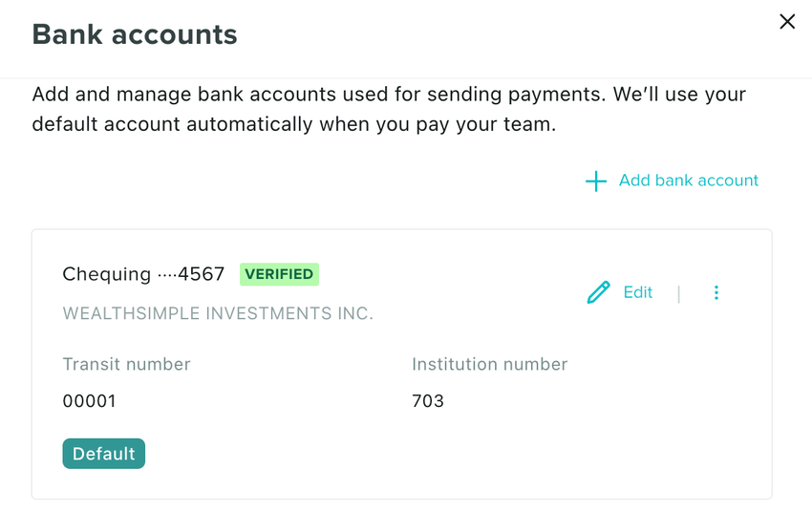The image size is (812, 512).
Task: Click the Institution number label
Action: coord(489,364)
